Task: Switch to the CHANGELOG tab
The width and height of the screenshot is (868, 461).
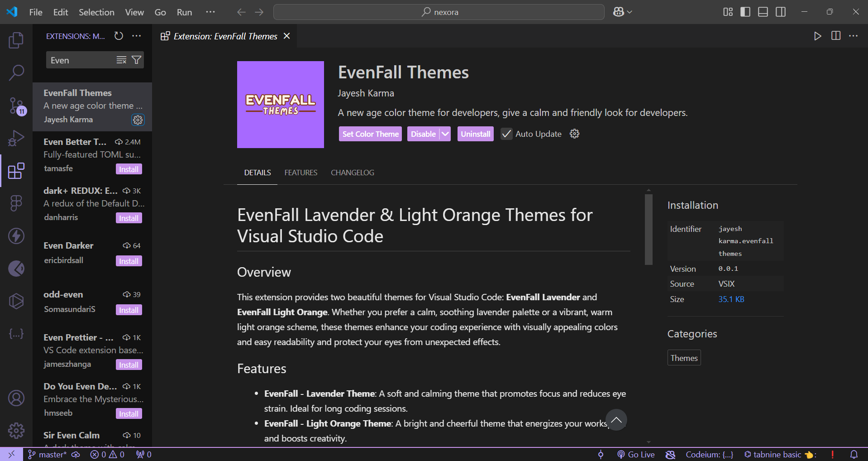Action: point(353,173)
